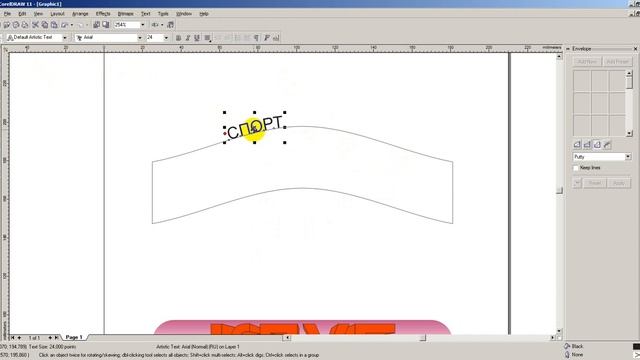
Task: Close the Envelope docker
Action: tap(635, 49)
